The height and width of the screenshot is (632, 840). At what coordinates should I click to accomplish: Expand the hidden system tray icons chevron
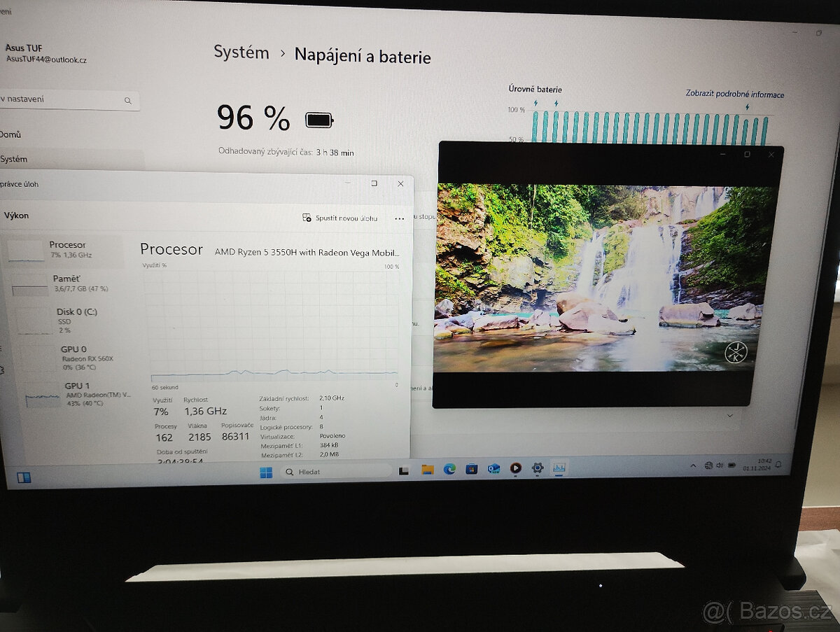693,465
